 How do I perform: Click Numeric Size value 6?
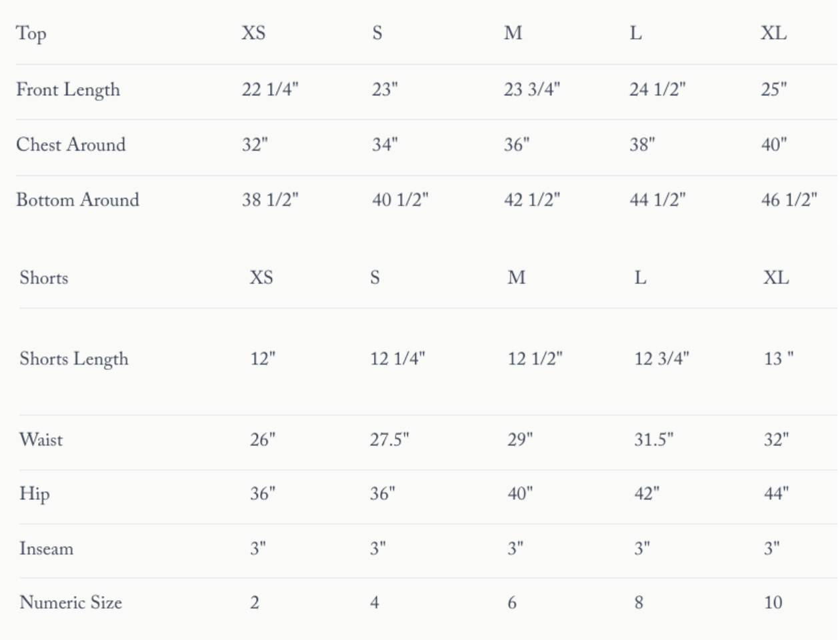click(512, 603)
